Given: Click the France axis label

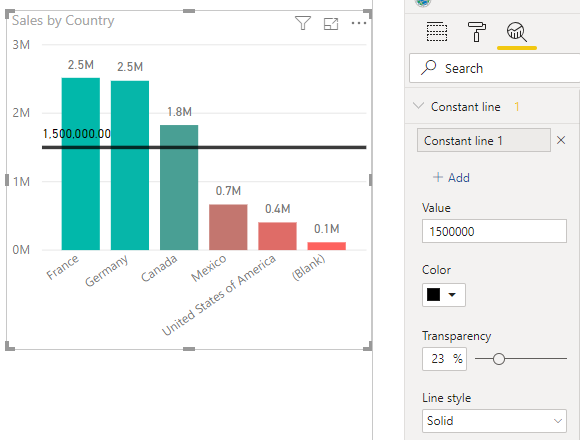Looking at the screenshot, I should tap(63, 267).
